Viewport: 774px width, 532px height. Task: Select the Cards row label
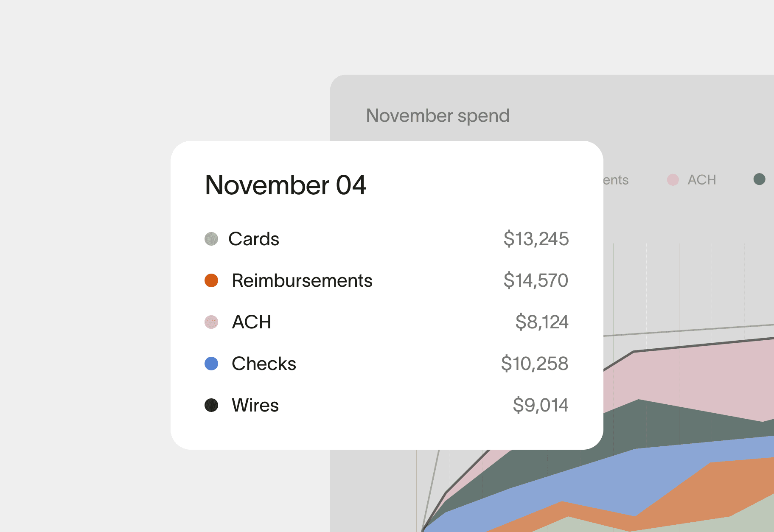tap(254, 239)
